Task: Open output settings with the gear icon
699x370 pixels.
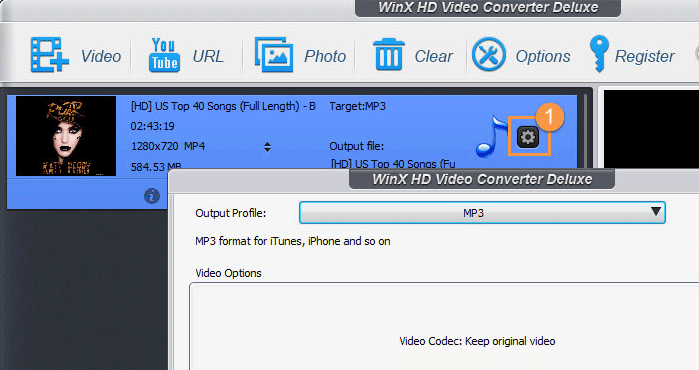Action: [x=528, y=137]
